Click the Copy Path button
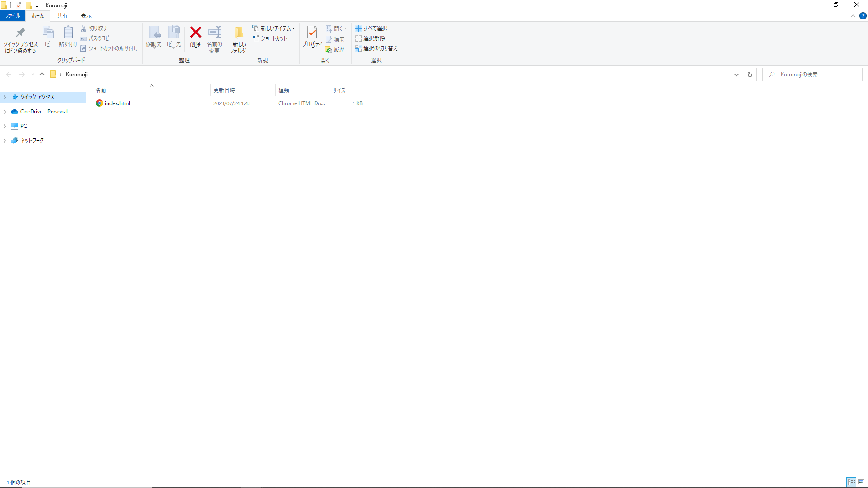 [x=97, y=38]
